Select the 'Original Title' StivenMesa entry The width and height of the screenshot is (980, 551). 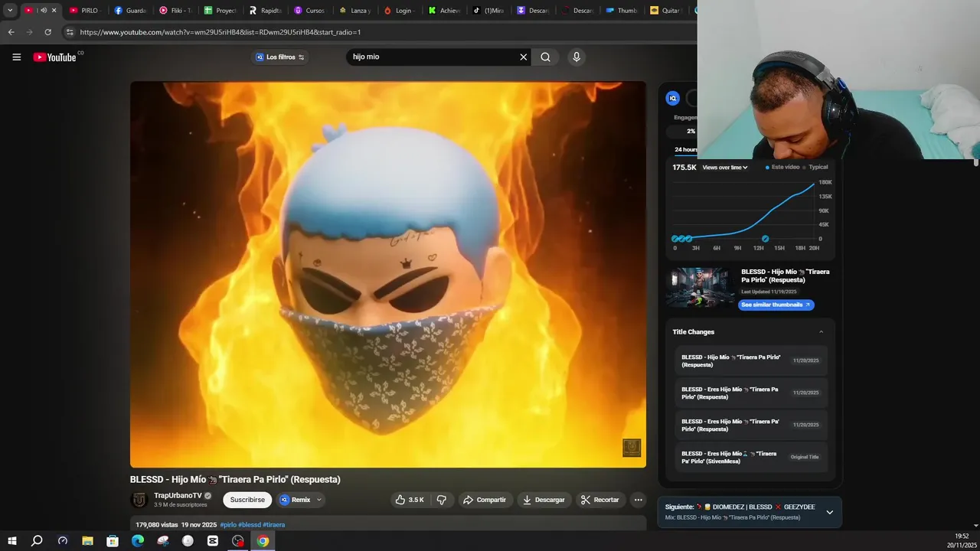click(751, 457)
